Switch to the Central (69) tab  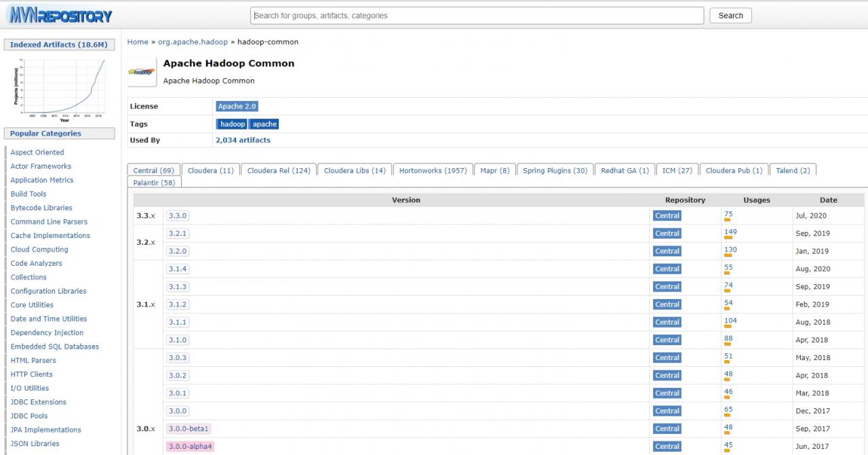(x=153, y=170)
